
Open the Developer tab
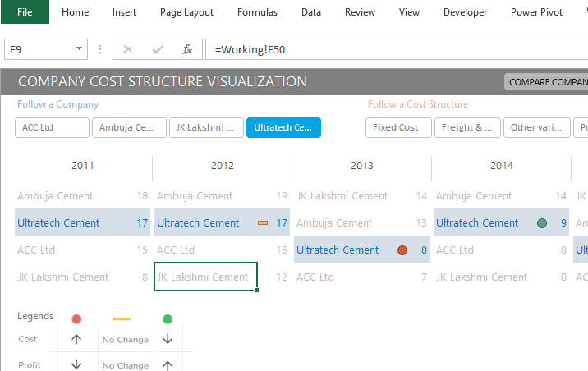pos(465,12)
